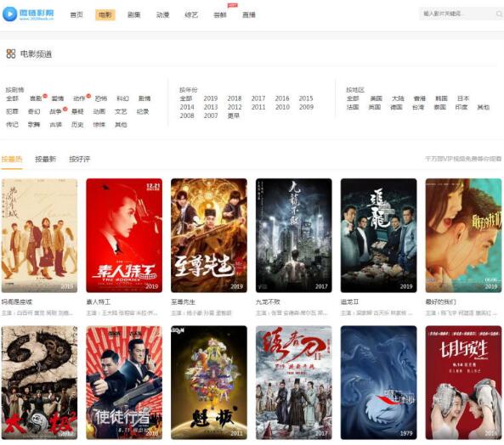The width and height of the screenshot is (504, 445).
Task: Filter genre by 动作
Action: [x=79, y=99]
